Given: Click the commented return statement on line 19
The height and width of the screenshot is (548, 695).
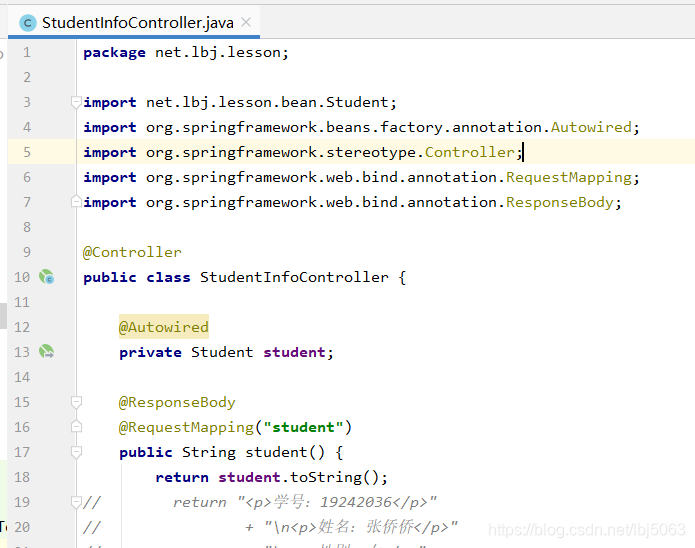Looking at the screenshot, I should [304, 502].
